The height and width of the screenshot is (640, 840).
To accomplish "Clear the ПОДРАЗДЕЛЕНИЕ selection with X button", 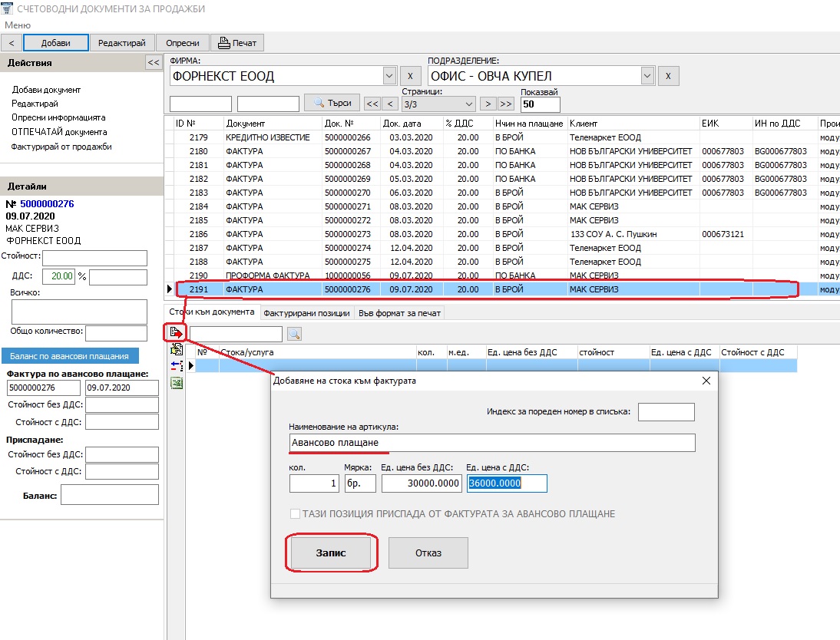I will click(x=669, y=76).
